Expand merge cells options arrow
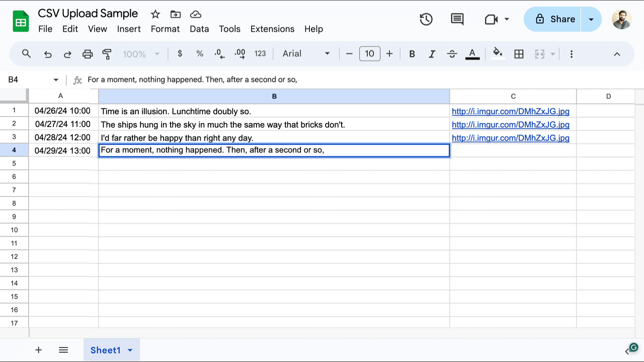The height and width of the screenshot is (362, 644). [553, 54]
